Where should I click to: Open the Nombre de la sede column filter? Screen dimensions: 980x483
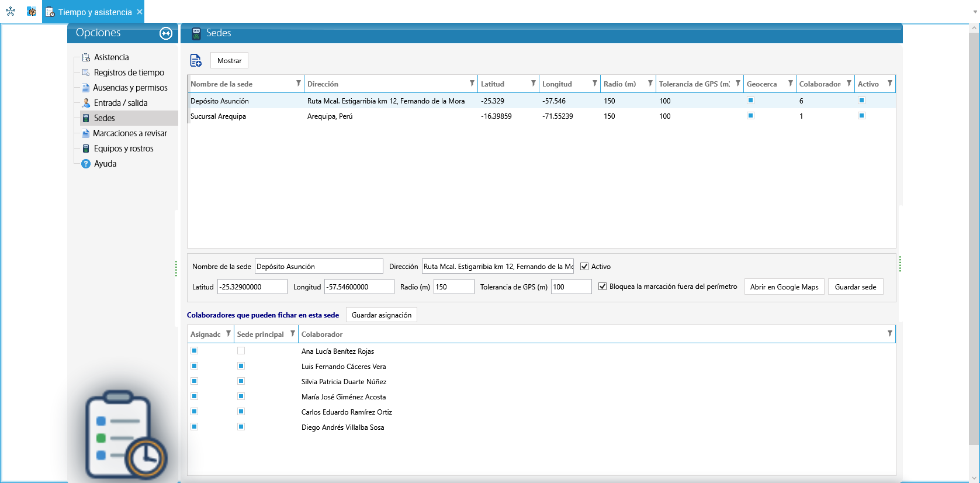(299, 84)
